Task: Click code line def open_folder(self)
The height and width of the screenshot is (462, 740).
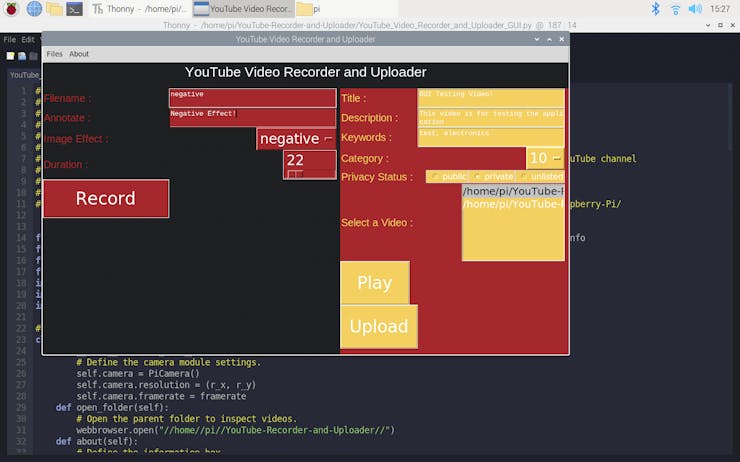Action: (112, 407)
